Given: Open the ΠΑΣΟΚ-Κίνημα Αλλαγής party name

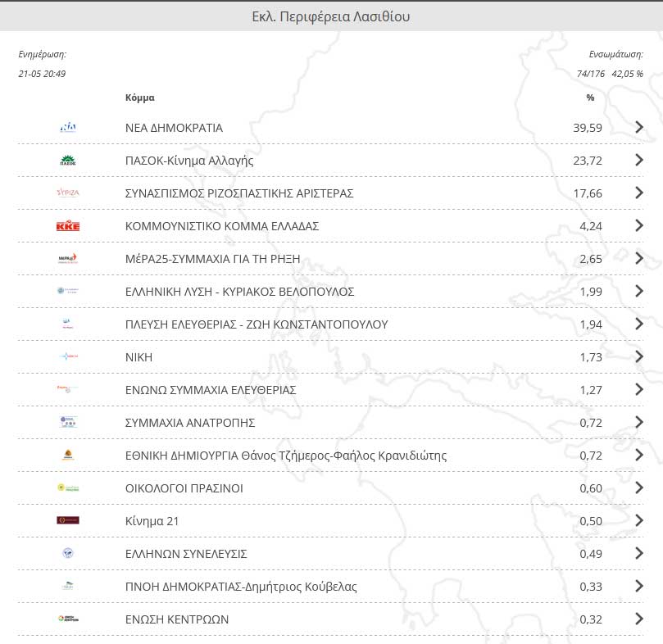Looking at the screenshot, I should (x=189, y=161).
